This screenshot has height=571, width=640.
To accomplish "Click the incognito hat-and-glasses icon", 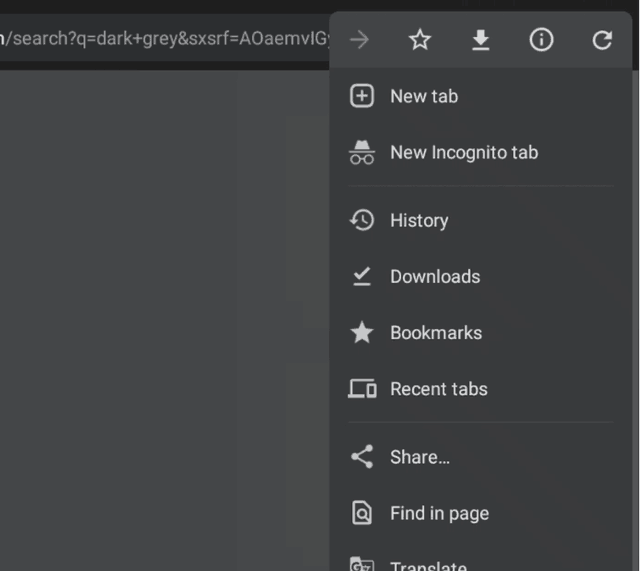I will point(361,153).
